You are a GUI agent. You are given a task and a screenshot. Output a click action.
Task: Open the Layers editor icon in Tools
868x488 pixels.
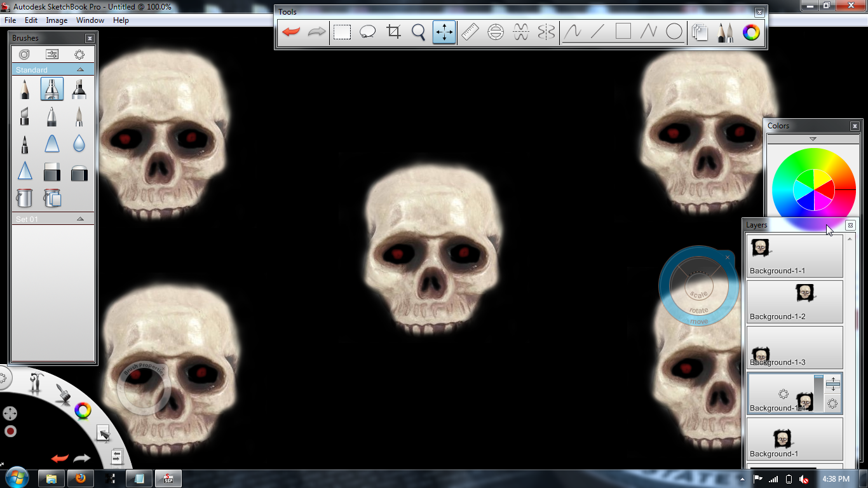click(700, 32)
